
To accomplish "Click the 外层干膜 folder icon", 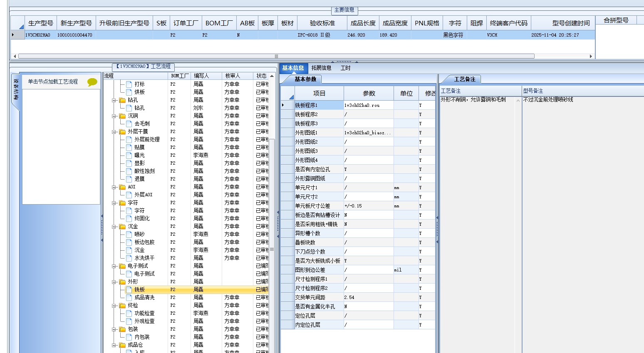I will pos(122,132).
